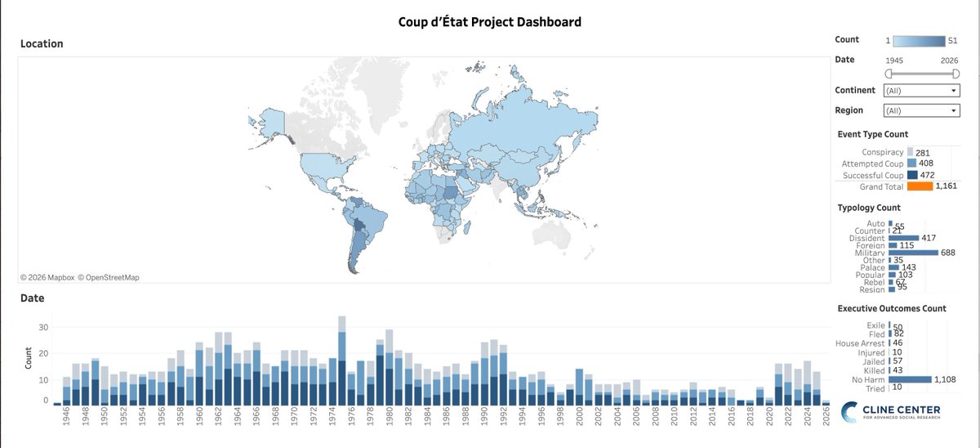The width and height of the screenshot is (980, 448).
Task: Click the 2026 date slider end value
Action: pos(949,60)
